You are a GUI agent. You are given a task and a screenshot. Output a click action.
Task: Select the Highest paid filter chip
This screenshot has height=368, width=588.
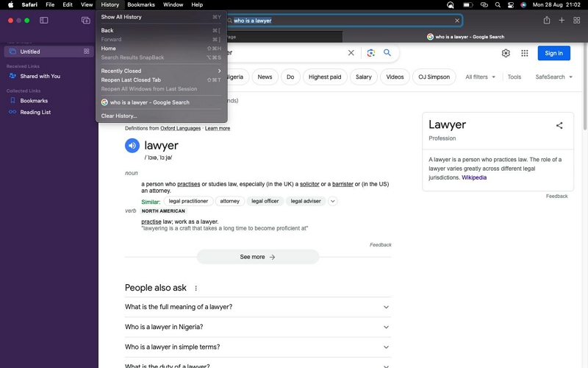(325, 77)
